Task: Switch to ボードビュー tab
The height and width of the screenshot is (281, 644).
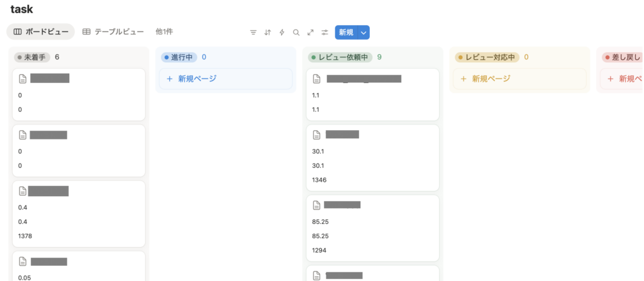Action: pos(40,31)
